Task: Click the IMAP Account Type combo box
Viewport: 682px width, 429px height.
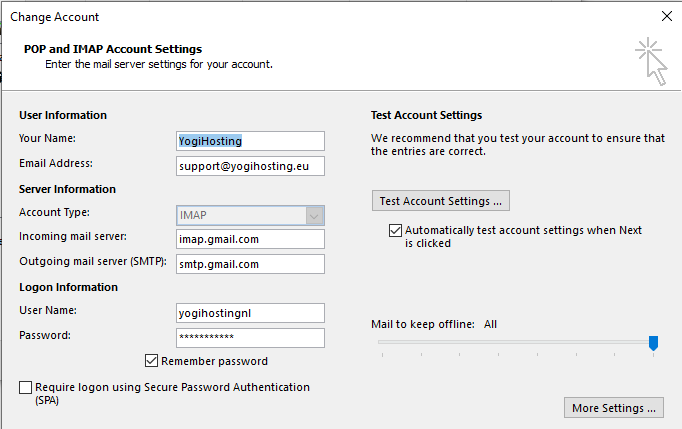Action: 250,215
